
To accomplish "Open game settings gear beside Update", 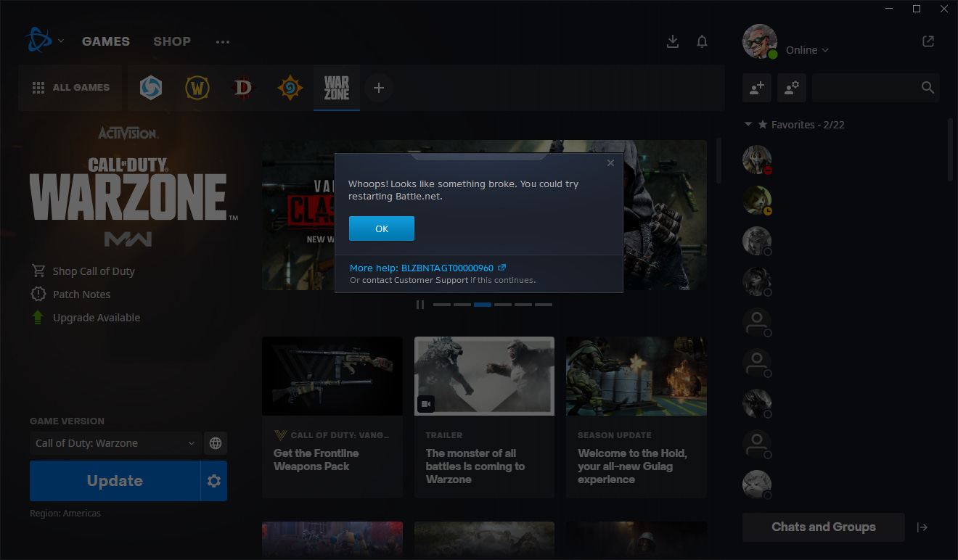I will tap(214, 481).
